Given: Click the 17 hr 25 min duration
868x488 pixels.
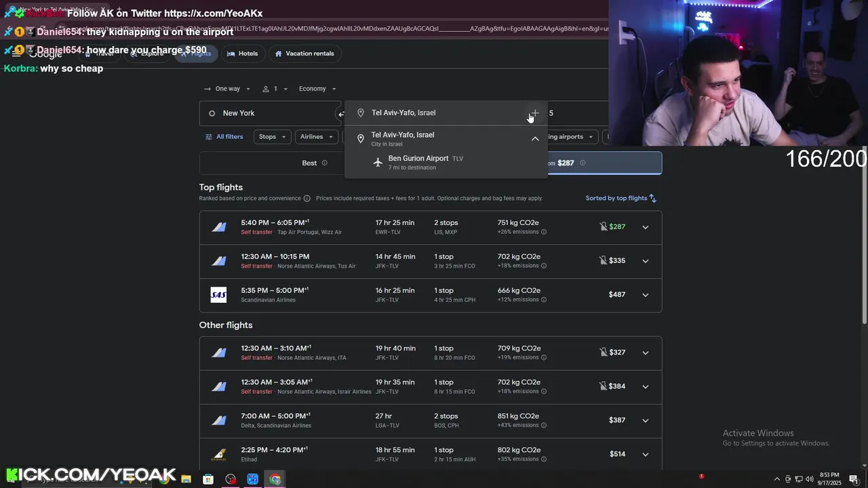Looking at the screenshot, I should 395,222.
